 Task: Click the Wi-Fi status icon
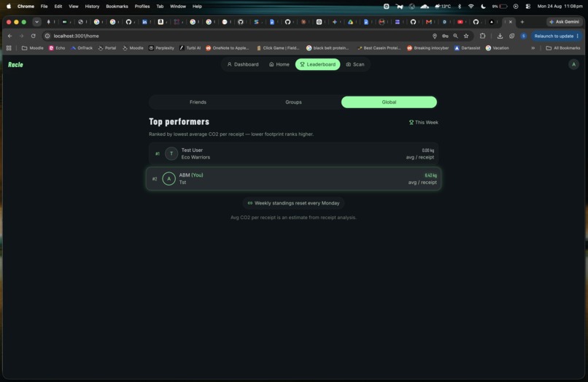coord(471,7)
